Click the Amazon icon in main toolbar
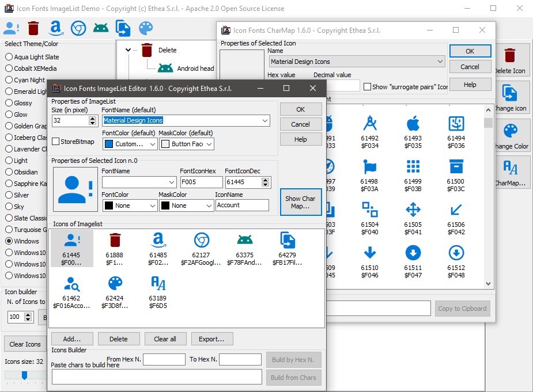Image resolution: width=533 pixels, height=392 pixels. click(x=56, y=28)
